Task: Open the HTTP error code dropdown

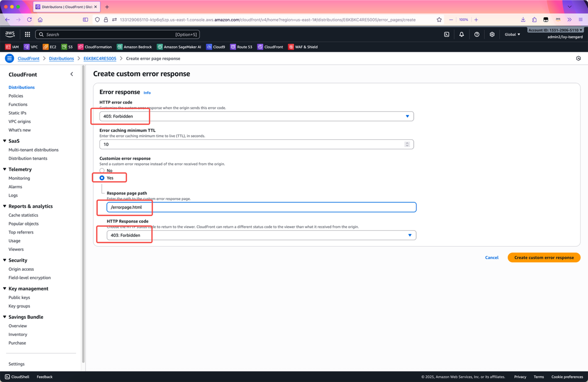Action: (256, 116)
